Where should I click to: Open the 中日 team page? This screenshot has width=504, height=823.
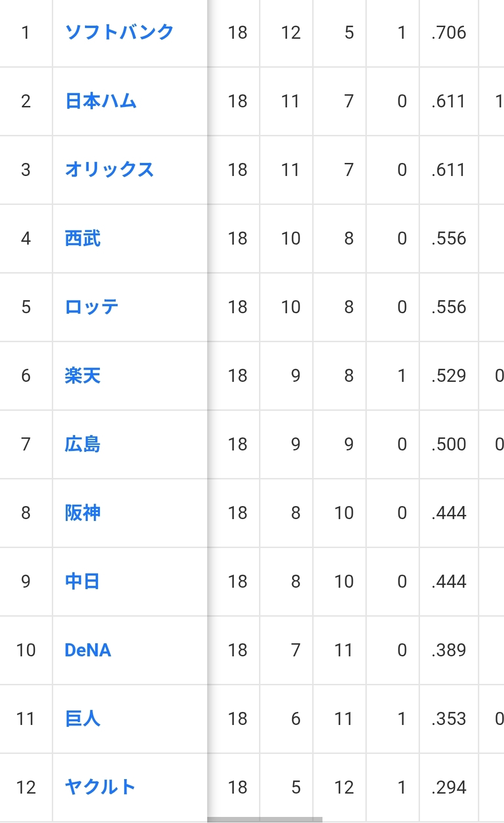[82, 581]
